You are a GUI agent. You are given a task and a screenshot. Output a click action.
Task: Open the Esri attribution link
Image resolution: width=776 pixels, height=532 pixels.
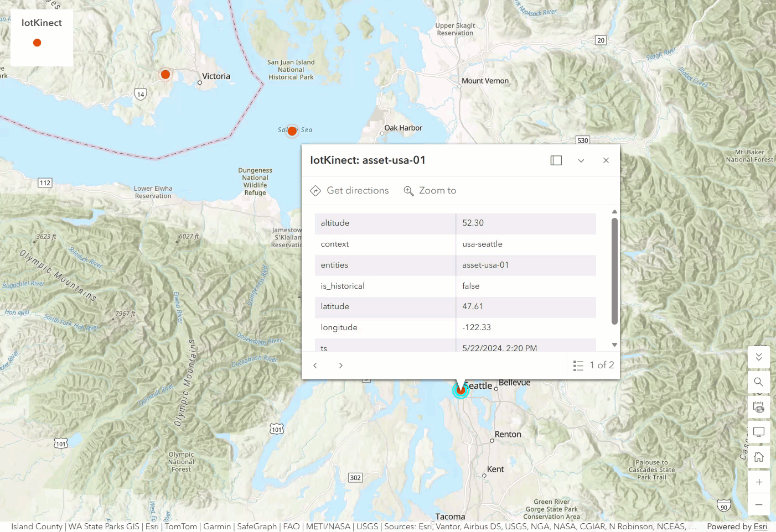point(760,526)
